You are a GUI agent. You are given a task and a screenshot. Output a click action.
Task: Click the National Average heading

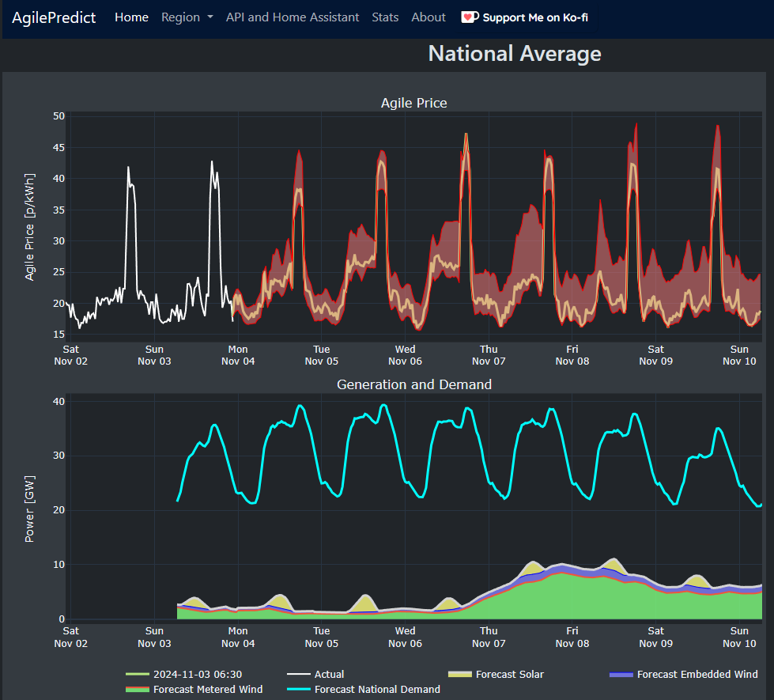coord(515,53)
